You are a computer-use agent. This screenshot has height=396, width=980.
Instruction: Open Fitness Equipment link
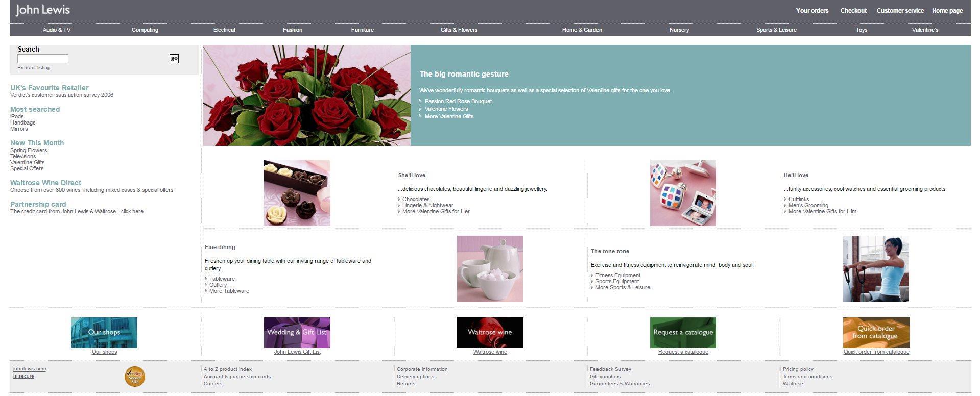pyautogui.click(x=618, y=275)
